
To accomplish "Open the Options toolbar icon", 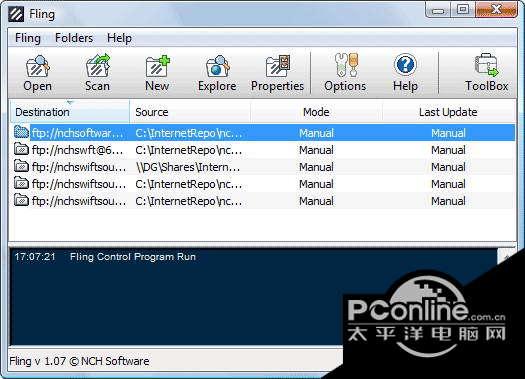I will coord(345,73).
